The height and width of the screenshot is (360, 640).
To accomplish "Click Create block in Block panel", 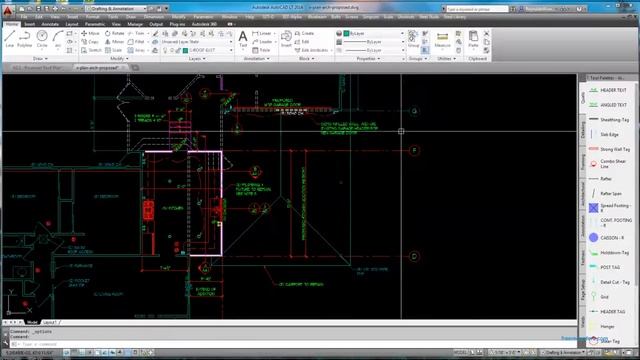I will 304,33.
